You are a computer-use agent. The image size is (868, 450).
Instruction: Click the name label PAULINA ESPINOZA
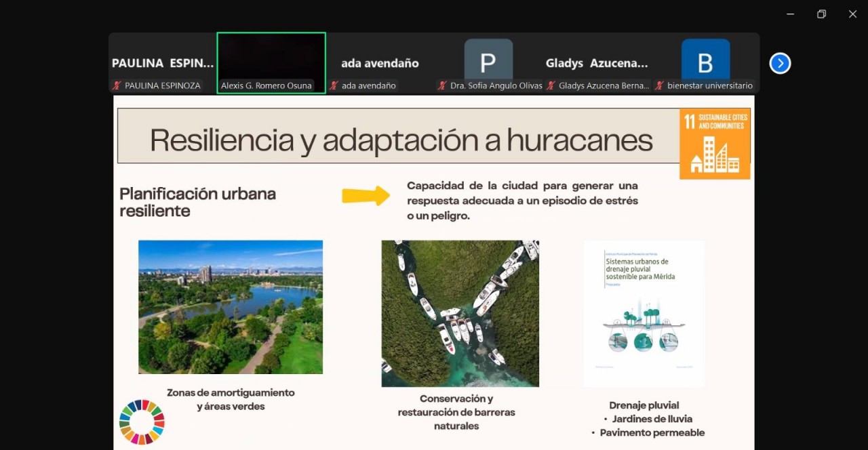pos(163,85)
